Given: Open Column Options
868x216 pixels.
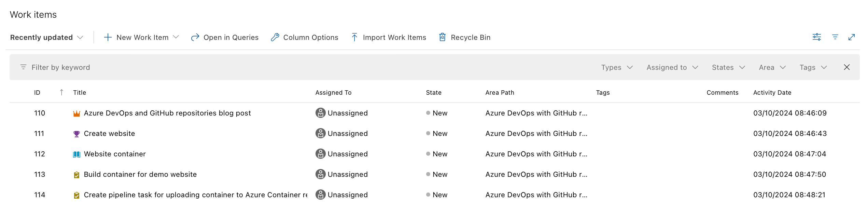Looking at the screenshot, I should [x=304, y=37].
